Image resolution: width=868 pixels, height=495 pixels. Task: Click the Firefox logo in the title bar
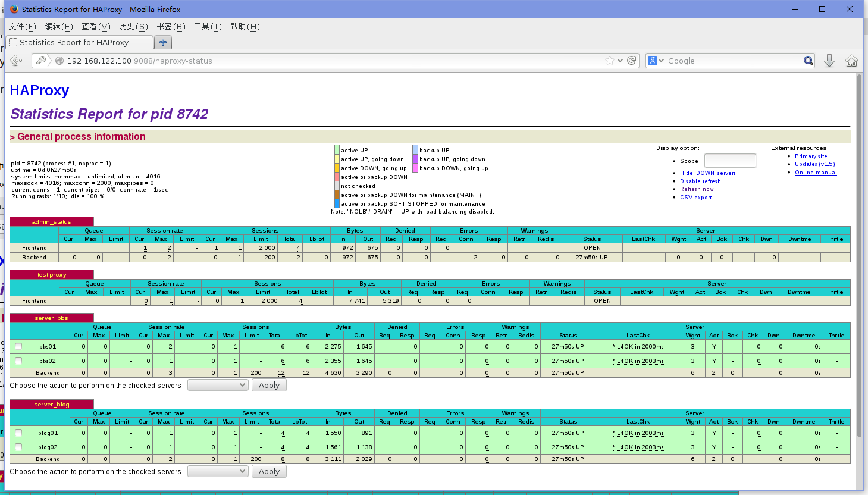[x=14, y=9]
